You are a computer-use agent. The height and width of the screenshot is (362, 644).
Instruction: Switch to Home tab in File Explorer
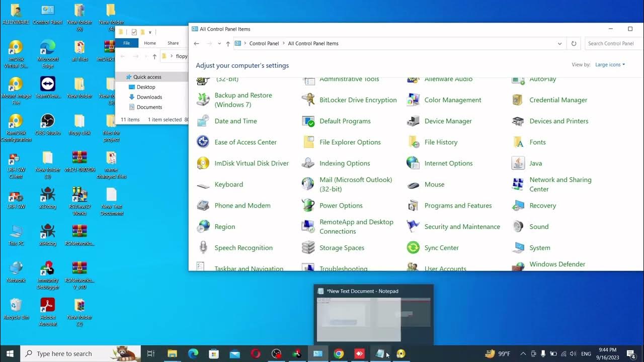(x=150, y=43)
